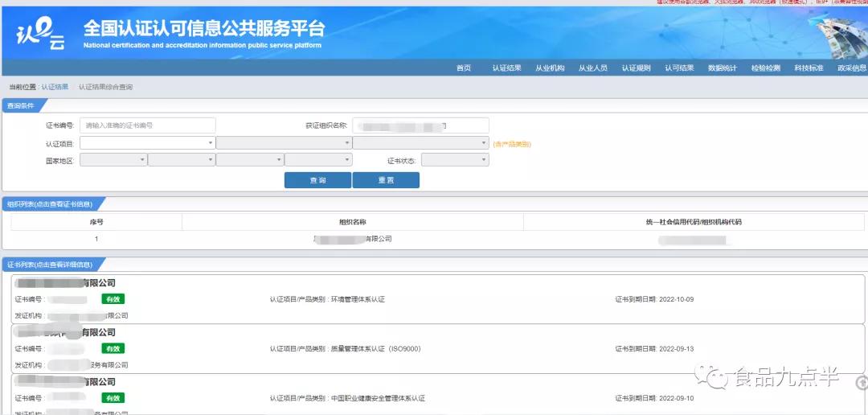Image resolution: width=868 pixels, height=415 pixels.
Task: Click the 查询条件 section header tab
Action: [x=24, y=105]
